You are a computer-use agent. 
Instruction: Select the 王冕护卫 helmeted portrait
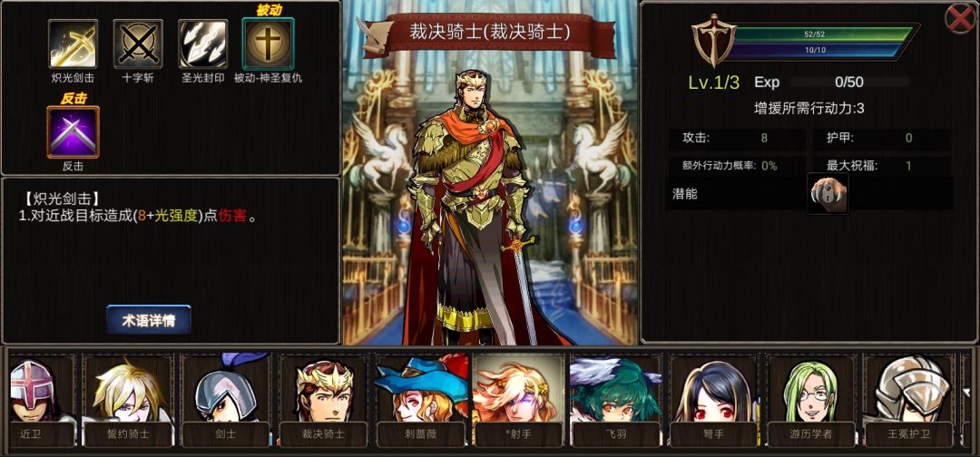[x=908, y=402]
